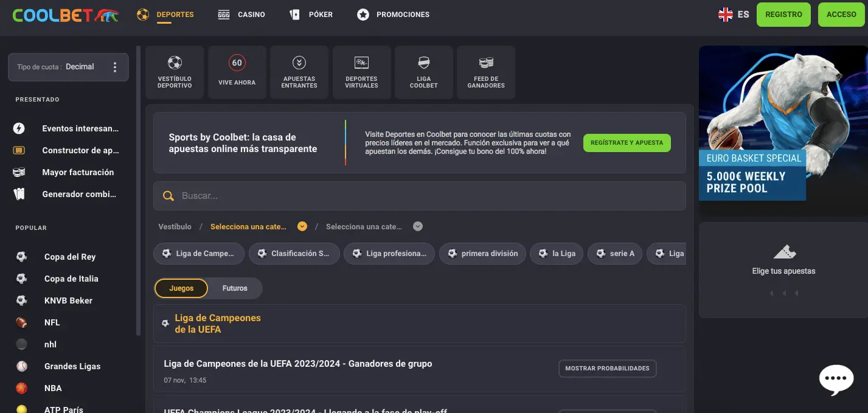Click the green Registro button
868x413 pixels.
pyautogui.click(x=783, y=15)
